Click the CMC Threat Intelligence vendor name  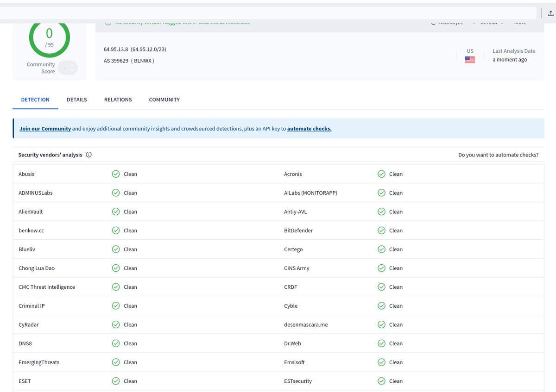[47, 287]
